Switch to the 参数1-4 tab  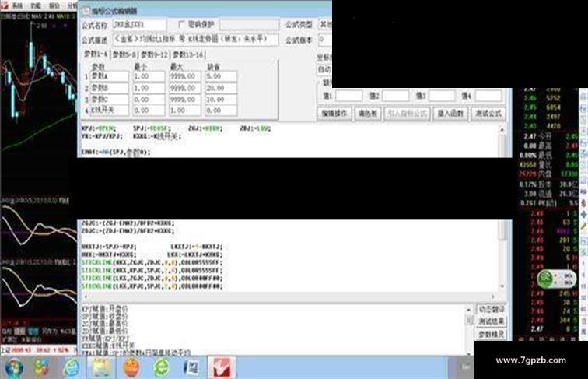tap(96, 54)
